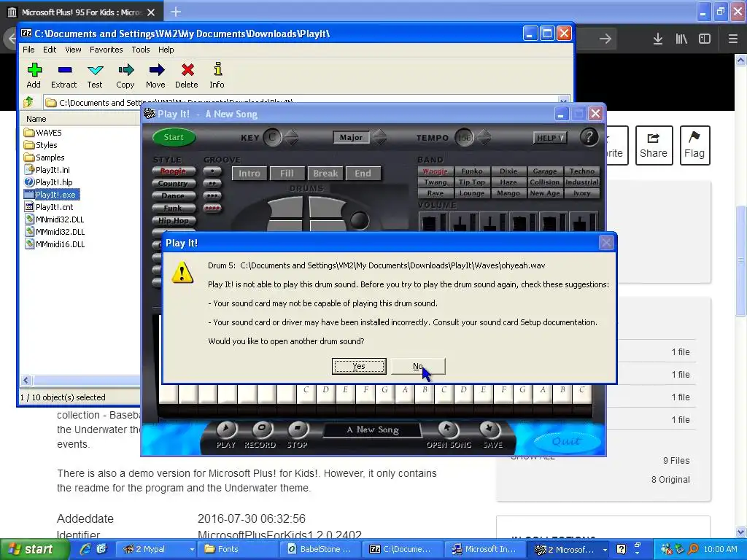Select the one-dot groove button

(212, 171)
